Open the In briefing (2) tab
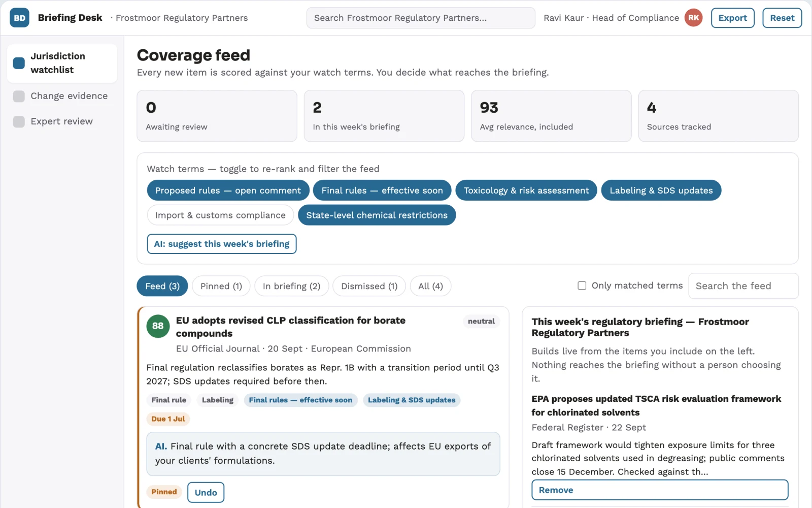The height and width of the screenshot is (508, 812). [292, 286]
